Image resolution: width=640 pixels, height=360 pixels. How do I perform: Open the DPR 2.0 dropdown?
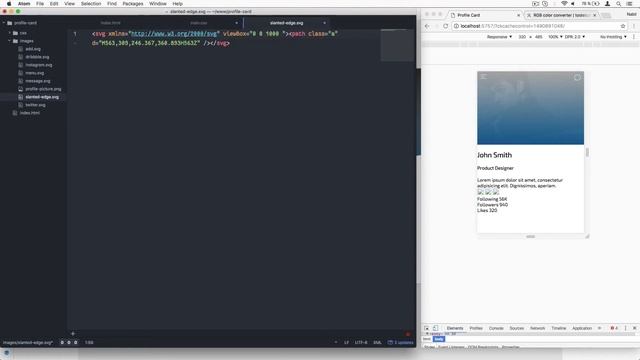point(575,37)
